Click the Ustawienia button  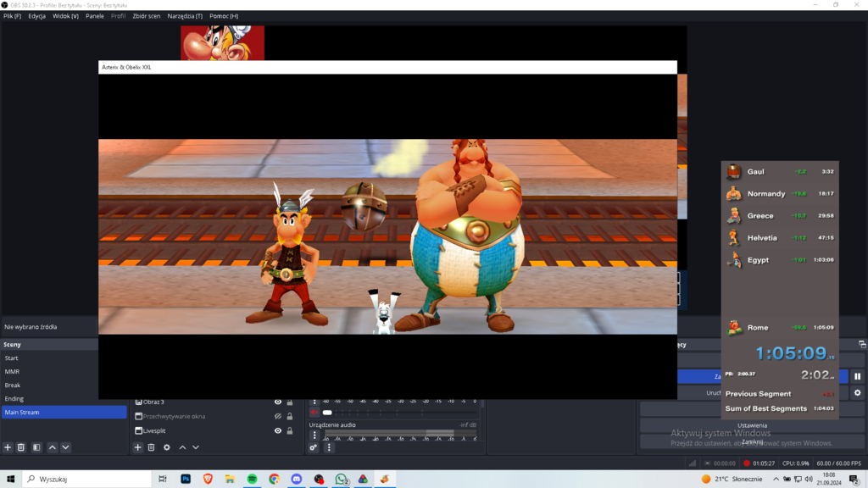point(752,425)
